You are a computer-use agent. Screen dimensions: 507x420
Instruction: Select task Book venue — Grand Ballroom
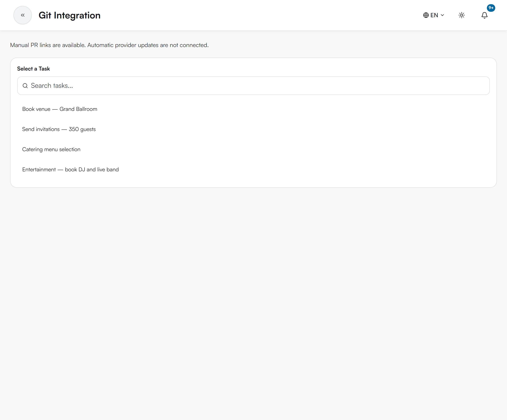253,109
